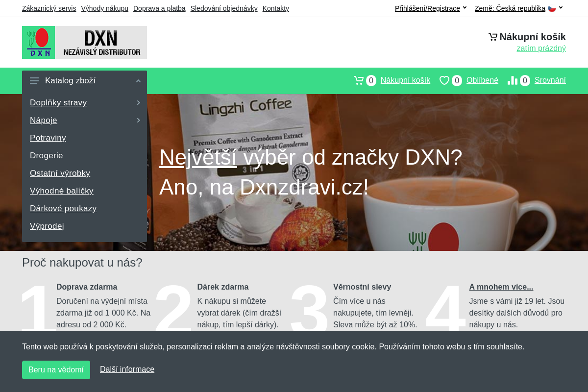Click the shopping cart icon in green bar
Screen dimensions: 588x392
359,80
